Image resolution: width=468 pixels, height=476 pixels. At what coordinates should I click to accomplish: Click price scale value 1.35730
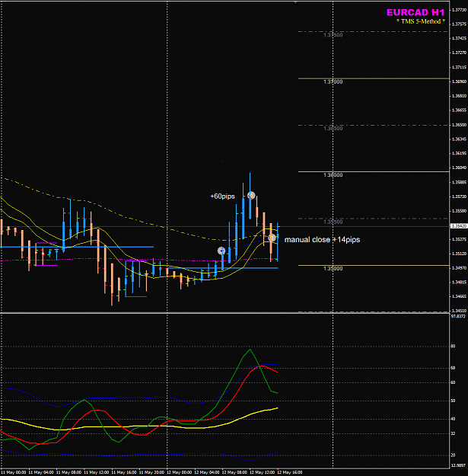click(459, 196)
